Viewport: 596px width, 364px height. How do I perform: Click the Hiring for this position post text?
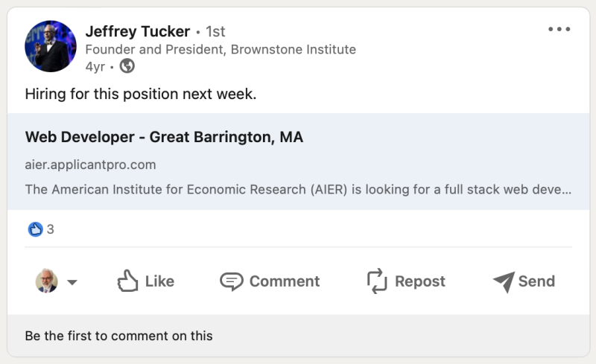click(x=141, y=94)
